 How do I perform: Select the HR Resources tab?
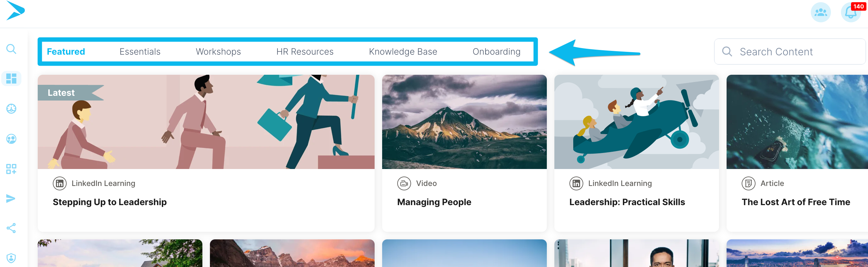(x=305, y=52)
